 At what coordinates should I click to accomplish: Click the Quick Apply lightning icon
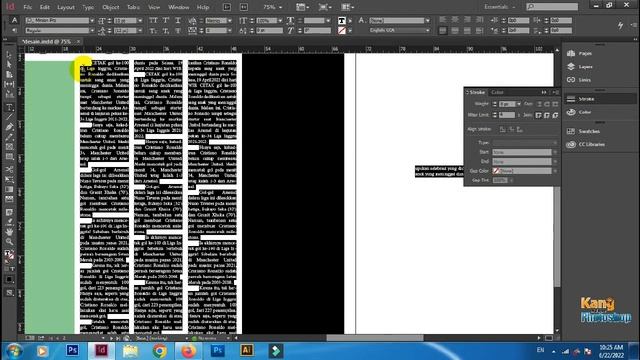620,25
